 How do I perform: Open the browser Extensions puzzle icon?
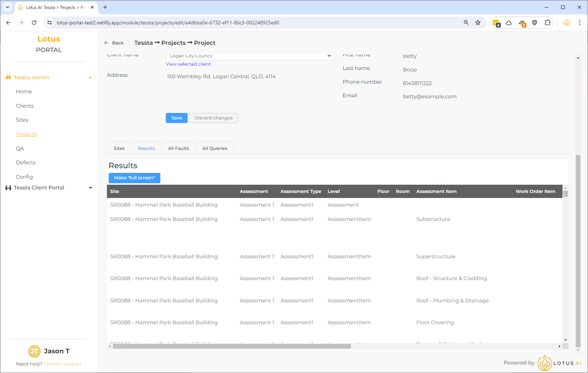coord(547,23)
